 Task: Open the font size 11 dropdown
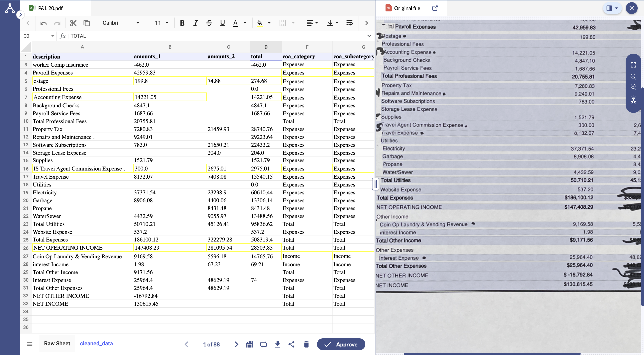tap(162, 23)
